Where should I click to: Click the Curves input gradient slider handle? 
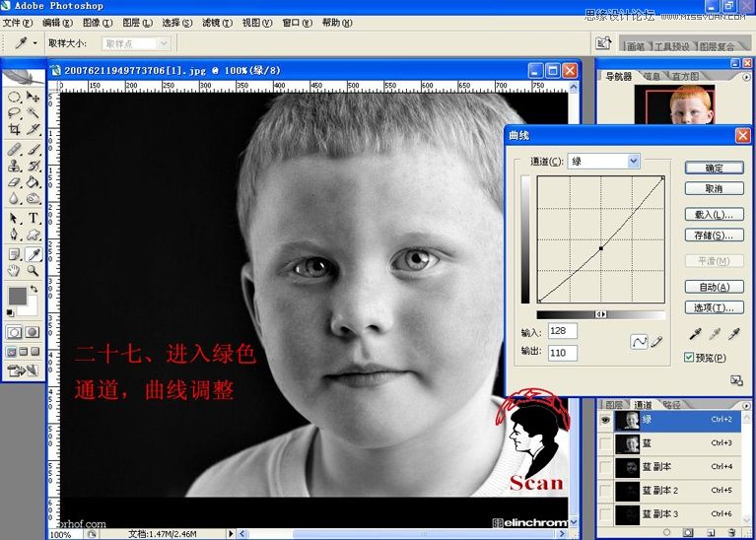[x=600, y=315]
